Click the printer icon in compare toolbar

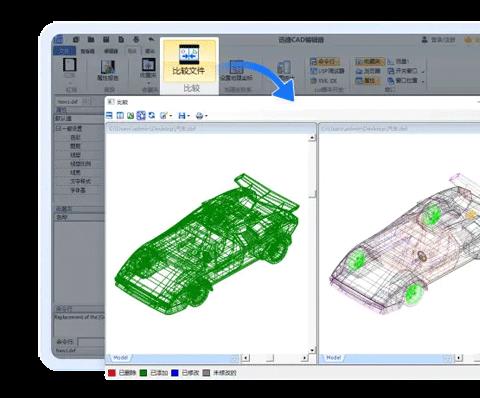199,116
